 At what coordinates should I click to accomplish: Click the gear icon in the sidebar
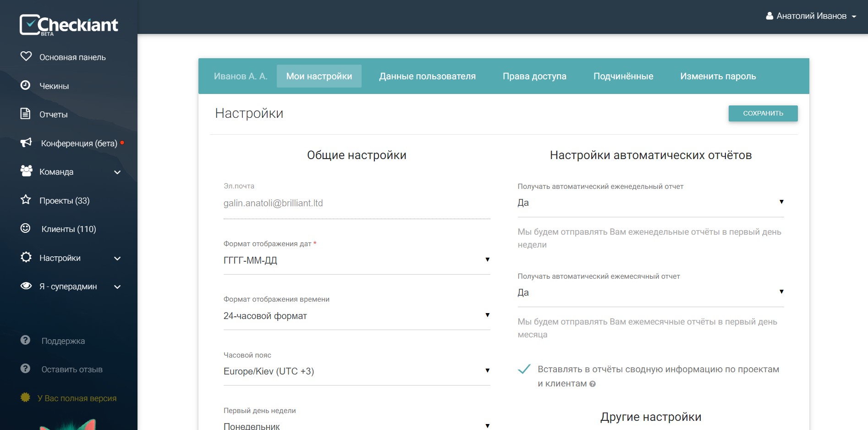[x=26, y=257]
